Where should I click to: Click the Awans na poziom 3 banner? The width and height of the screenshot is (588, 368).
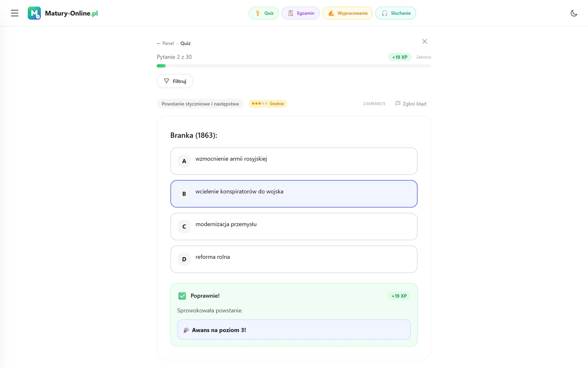[294, 330]
